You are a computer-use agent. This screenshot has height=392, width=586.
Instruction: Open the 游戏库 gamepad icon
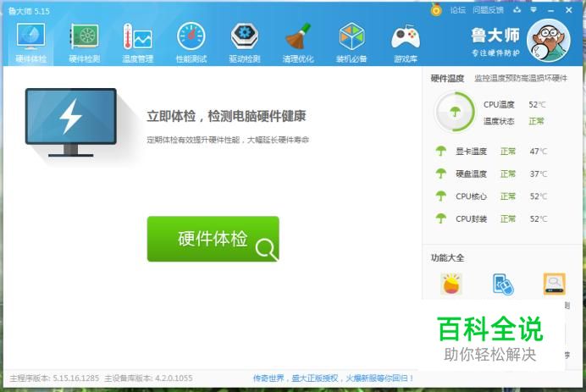(x=406, y=42)
